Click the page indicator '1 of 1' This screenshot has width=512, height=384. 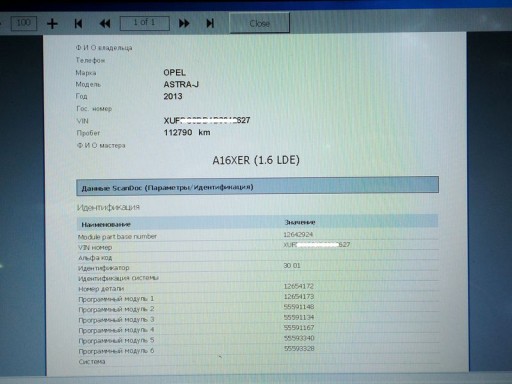[x=145, y=23]
